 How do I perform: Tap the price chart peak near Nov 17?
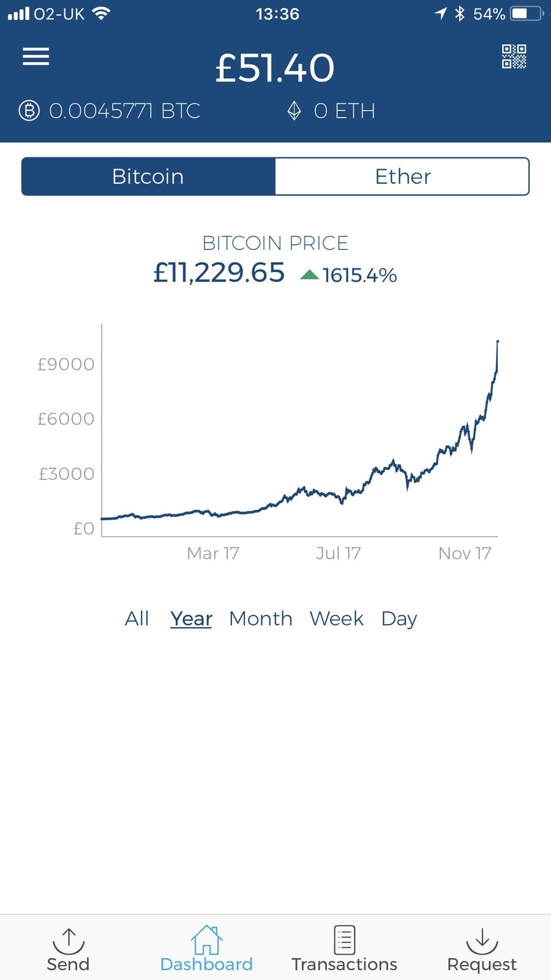pyautogui.click(x=497, y=342)
